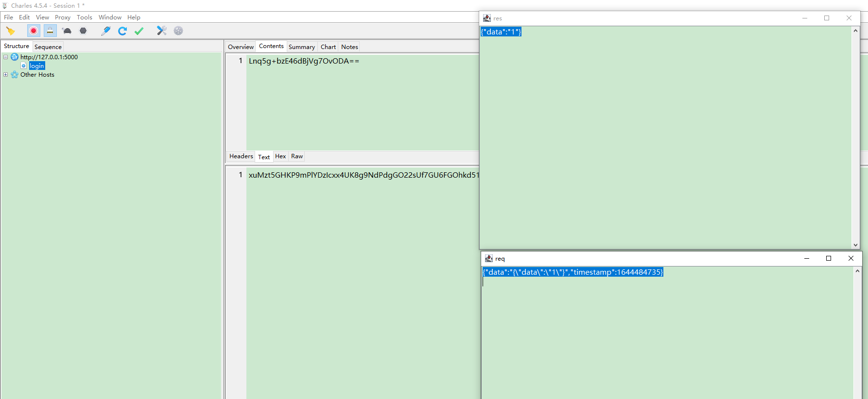Repeat the selected request with refresh icon
868x399 pixels.
[122, 31]
